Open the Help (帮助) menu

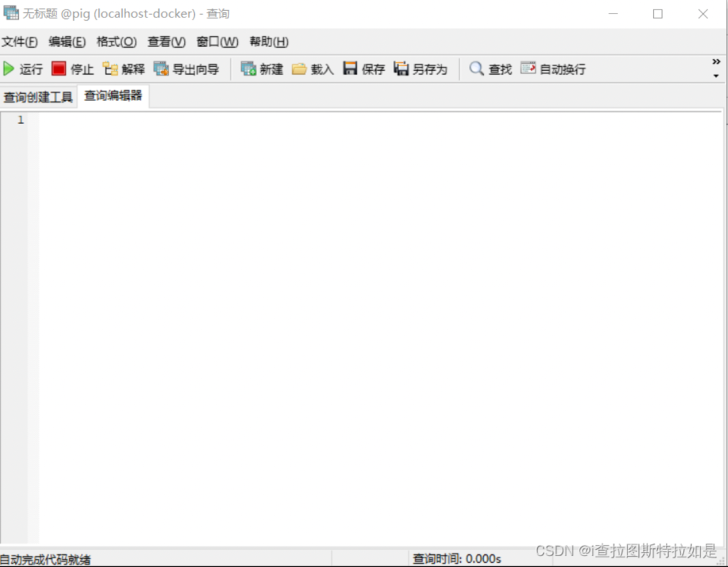point(268,42)
